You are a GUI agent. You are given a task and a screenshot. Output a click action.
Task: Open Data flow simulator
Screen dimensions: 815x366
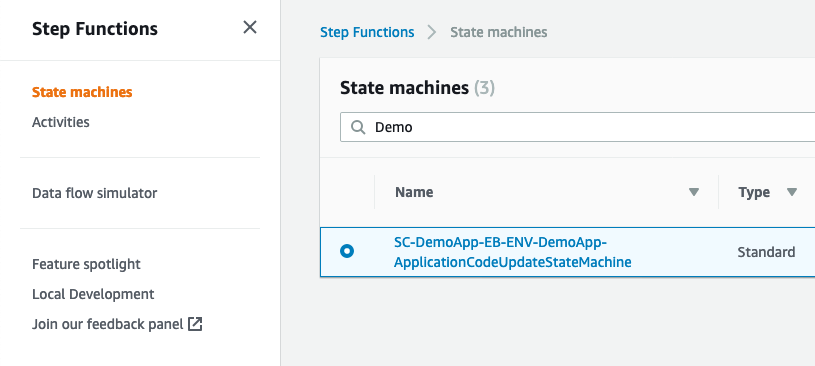95,193
